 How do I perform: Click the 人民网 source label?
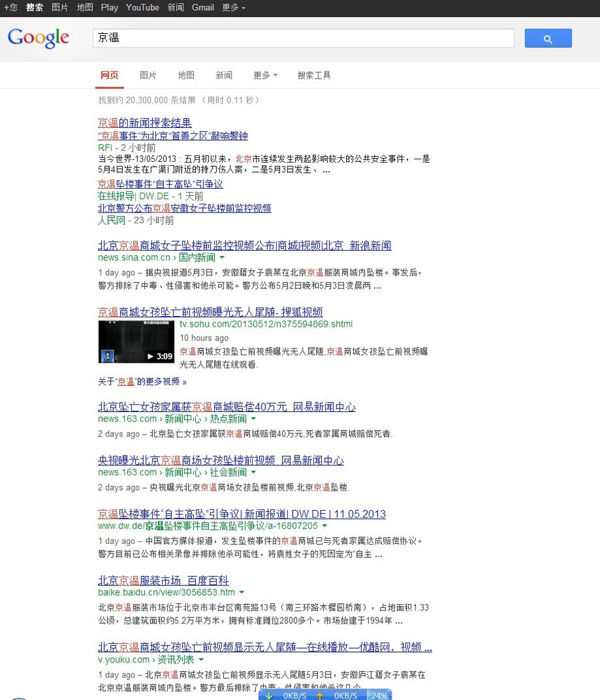(111, 220)
